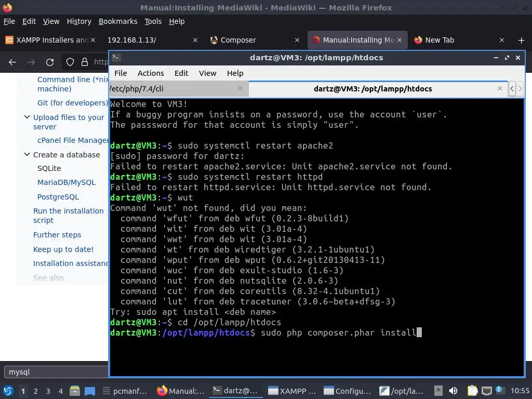Open terminal Actions menu
Viewport: 532px width, 399px height.
coord(151,73)
